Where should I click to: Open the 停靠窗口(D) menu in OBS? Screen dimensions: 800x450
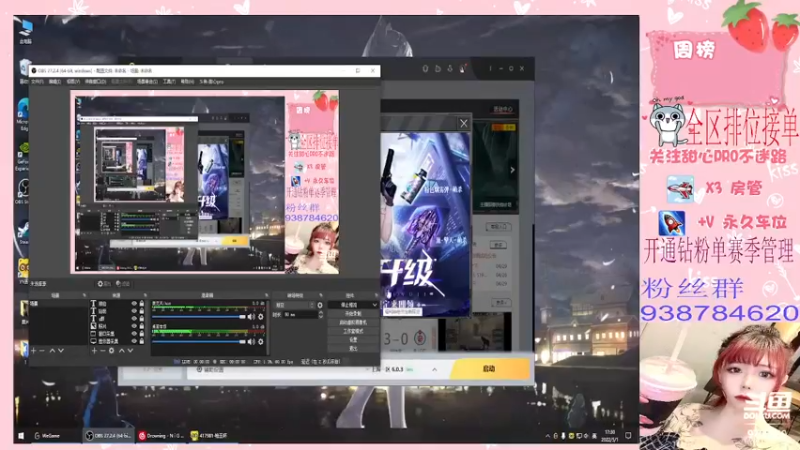pyautogui.click(x=95, y=82)
